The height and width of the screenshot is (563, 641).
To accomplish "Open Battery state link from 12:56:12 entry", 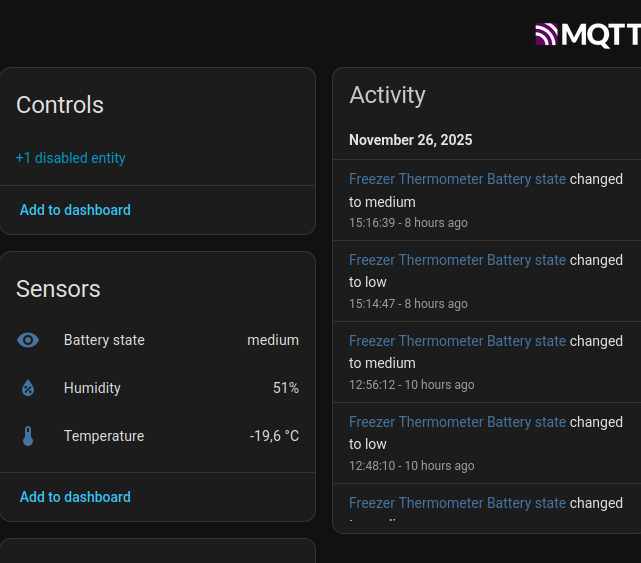I will click(x=457, y=341).
